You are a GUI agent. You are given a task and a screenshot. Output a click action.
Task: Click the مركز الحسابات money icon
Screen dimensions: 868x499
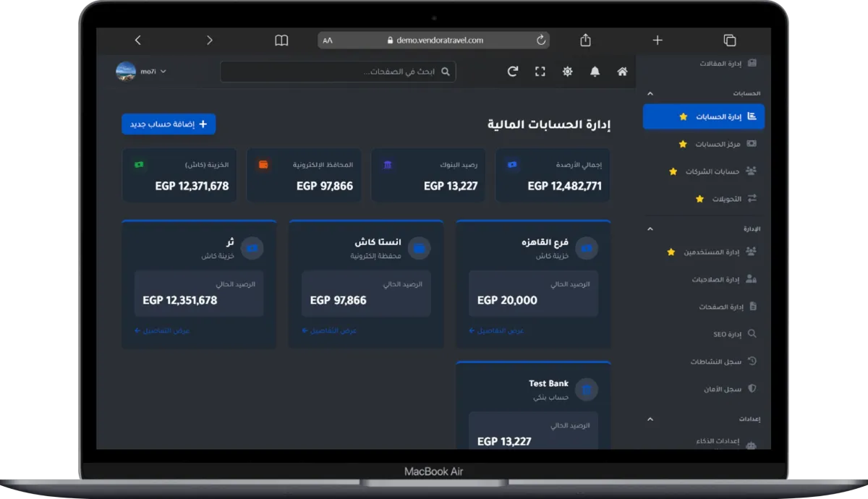[752, 144]
